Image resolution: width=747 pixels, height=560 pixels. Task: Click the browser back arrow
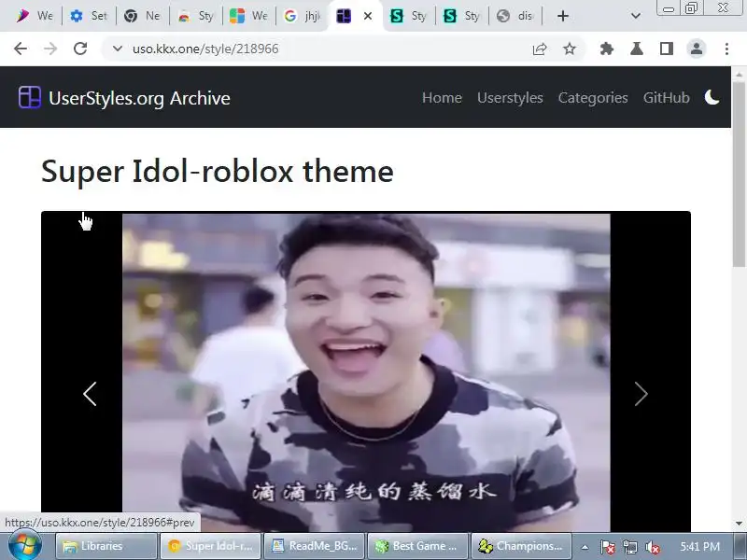point(21,49)
